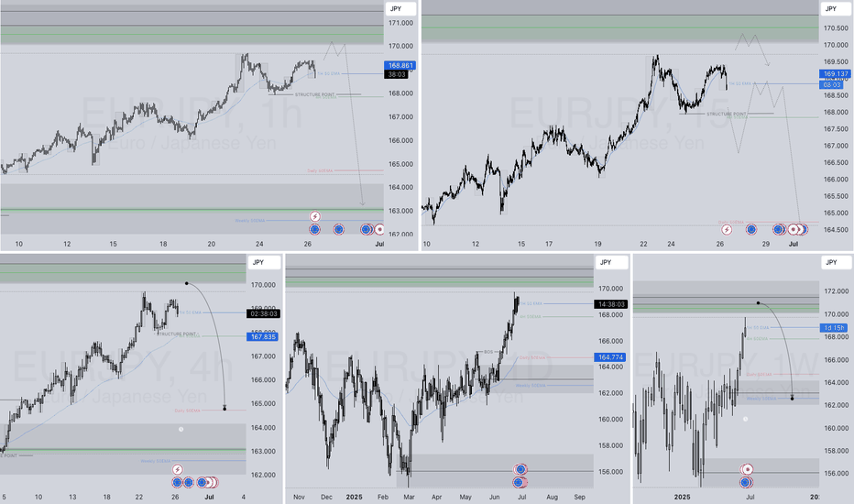Click the Sep label on the 1D chart time axis

coord(579,497)
